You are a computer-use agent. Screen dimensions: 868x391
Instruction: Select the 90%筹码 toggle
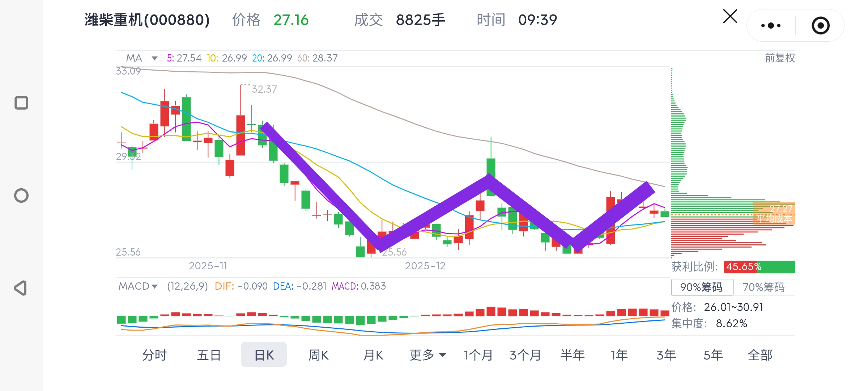click(702, 287)
